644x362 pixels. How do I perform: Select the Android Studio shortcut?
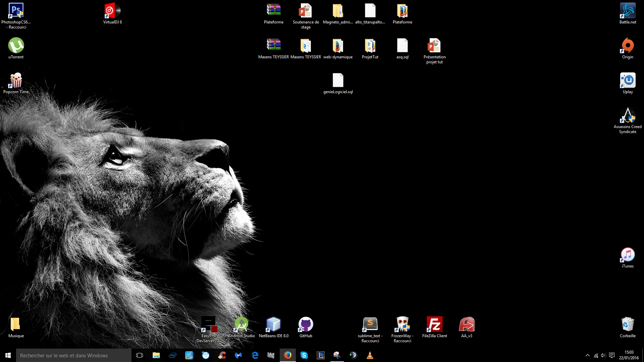point(241,327)
